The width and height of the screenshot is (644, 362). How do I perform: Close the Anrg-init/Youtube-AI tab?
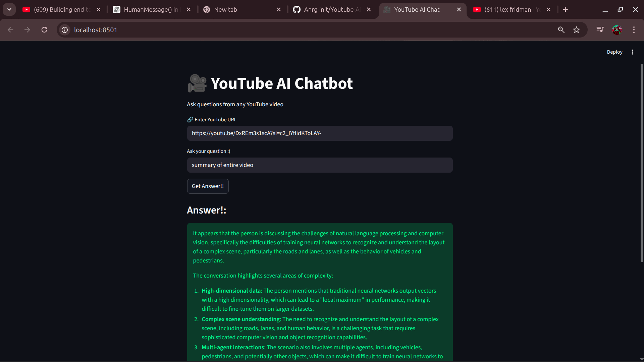[369, 10]
